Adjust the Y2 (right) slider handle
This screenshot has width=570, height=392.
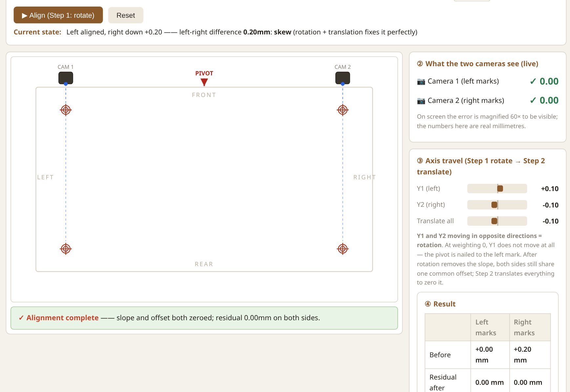pos(494,205)
